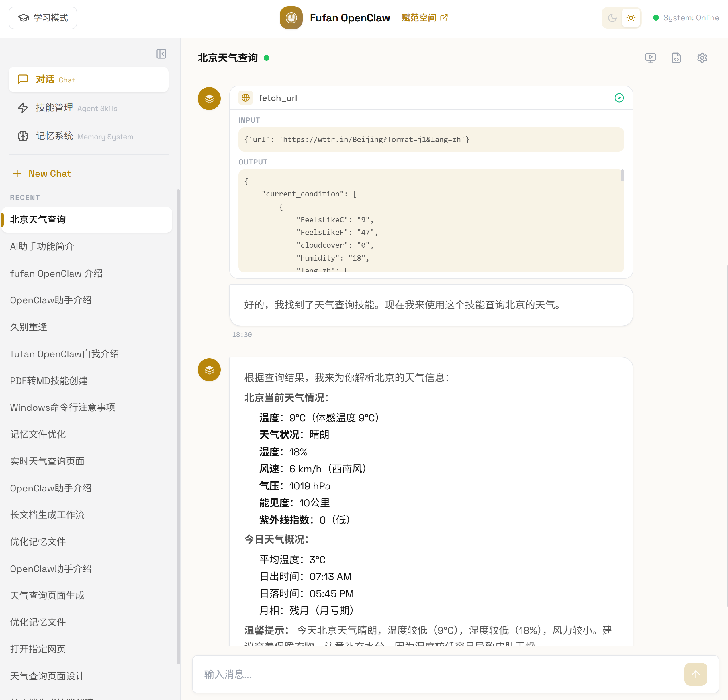Viewport: 728px width, 700px height.
Task: Open the 记忆文件优化 conversation
Action: [x=87, y=434]
